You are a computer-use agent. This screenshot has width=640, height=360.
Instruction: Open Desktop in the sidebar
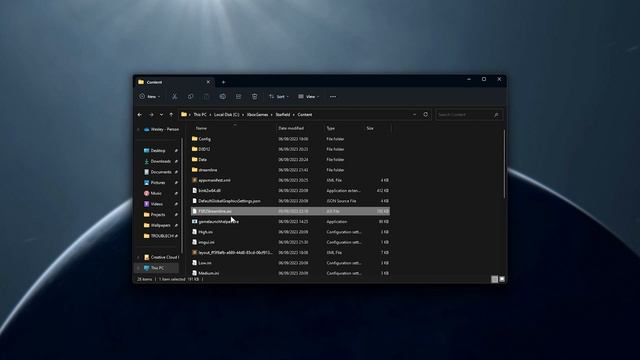(158, 151)
